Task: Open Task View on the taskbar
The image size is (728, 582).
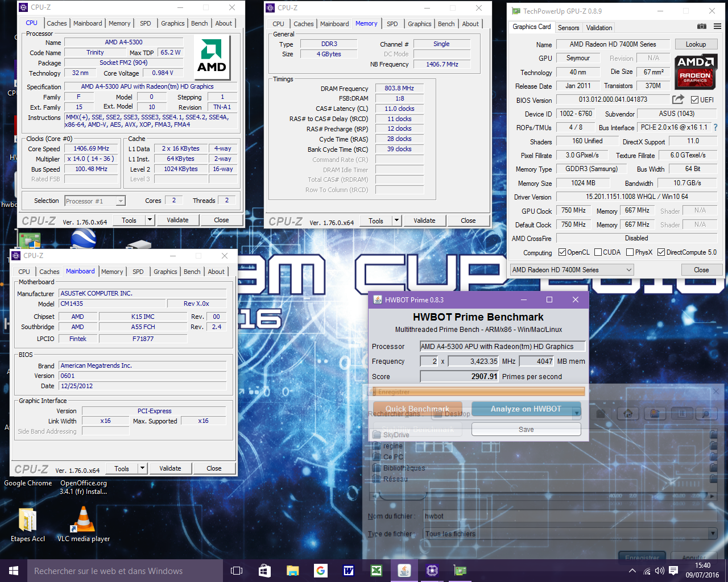Action: point(237,571)
